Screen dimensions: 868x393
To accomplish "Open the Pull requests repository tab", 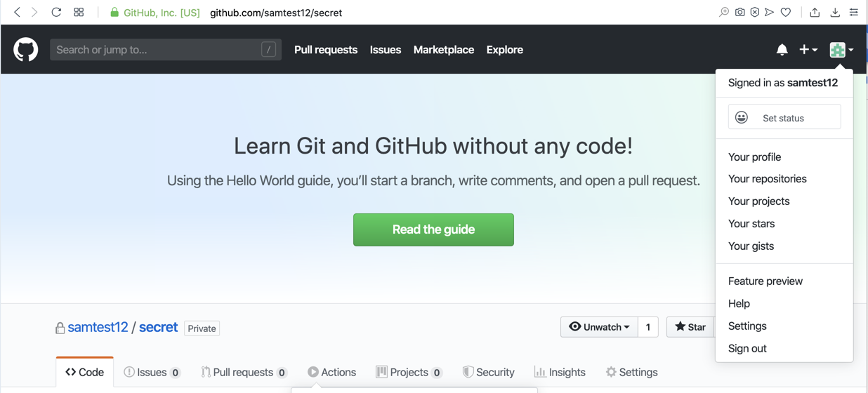I will pos(243,372).
